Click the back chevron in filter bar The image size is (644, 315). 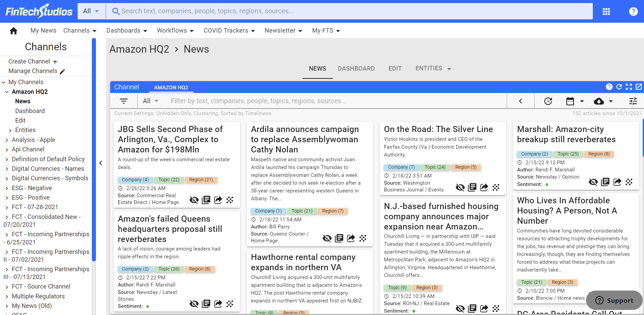pyautogui.click(x=521, y=101)
